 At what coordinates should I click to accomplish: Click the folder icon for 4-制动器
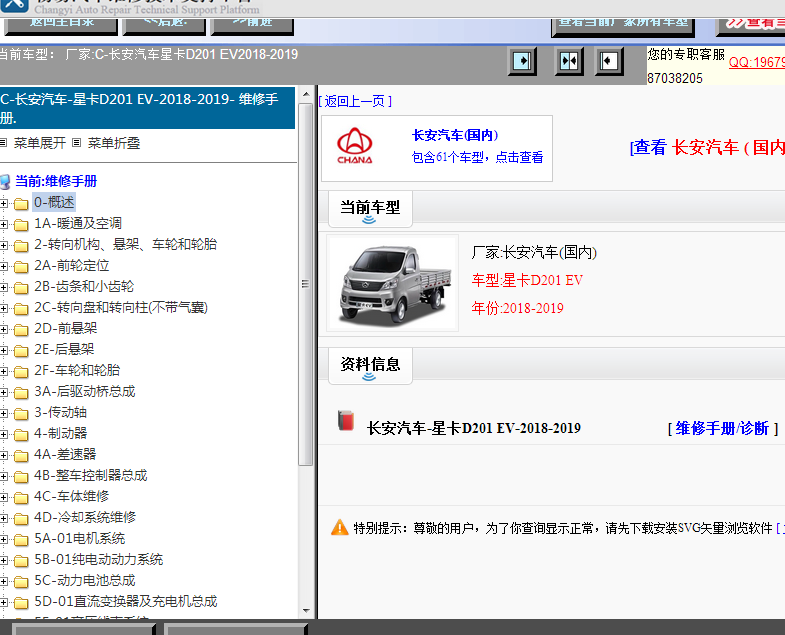(x=21, y=435)
